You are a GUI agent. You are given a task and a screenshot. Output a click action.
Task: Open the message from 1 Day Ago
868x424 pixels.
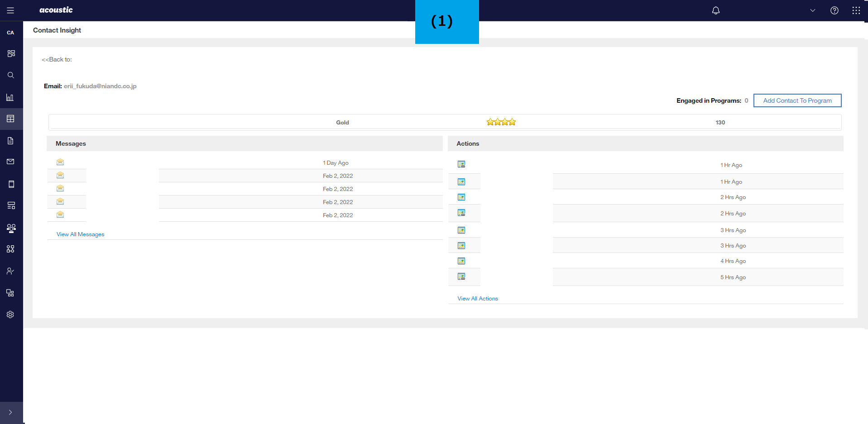[60, 162]
